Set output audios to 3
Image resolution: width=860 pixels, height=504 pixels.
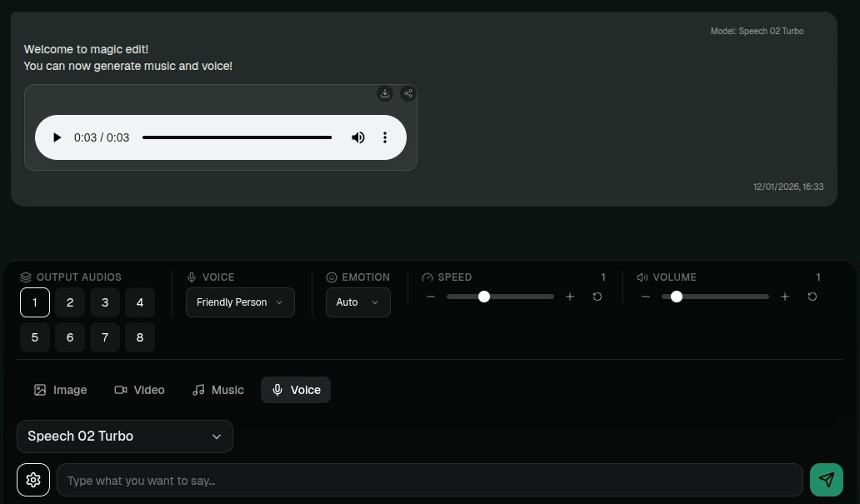pyautogui.click(x=105, y=302)
